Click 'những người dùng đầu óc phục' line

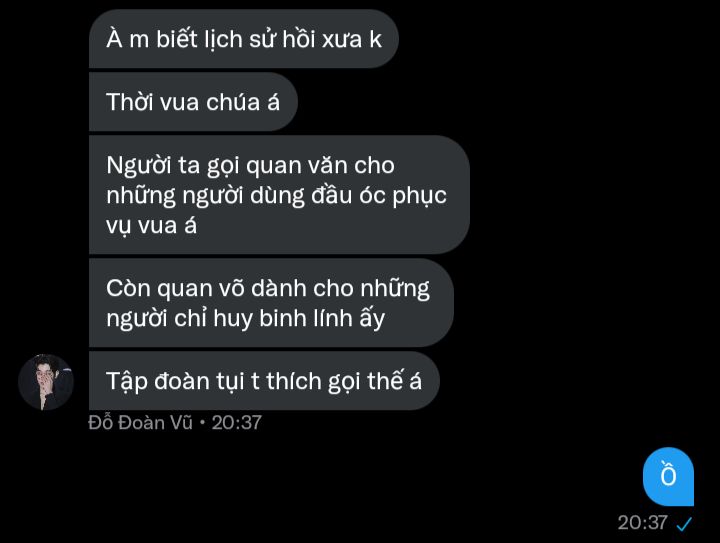[276, 196]
